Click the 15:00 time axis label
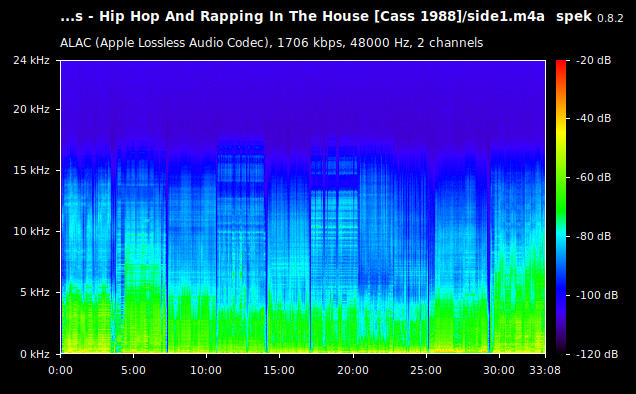Image resolution: width=636 pixels, height=394 pixels. pyautogui.click(x=279, y=370)
